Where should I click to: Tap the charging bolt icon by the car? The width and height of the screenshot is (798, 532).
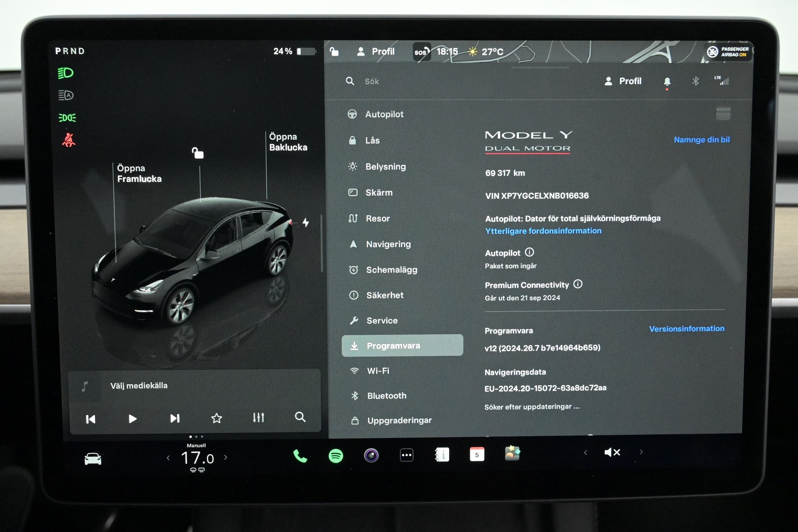306,222
